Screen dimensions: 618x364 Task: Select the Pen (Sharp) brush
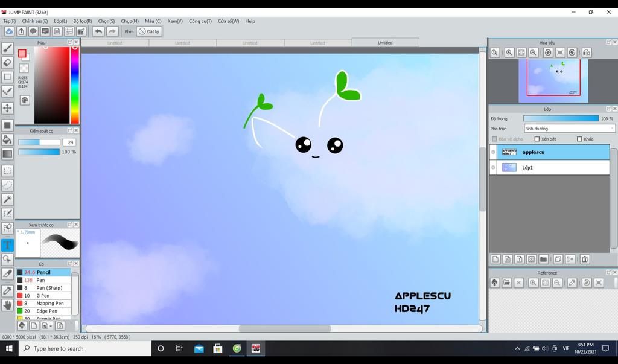tap(43, 287)
